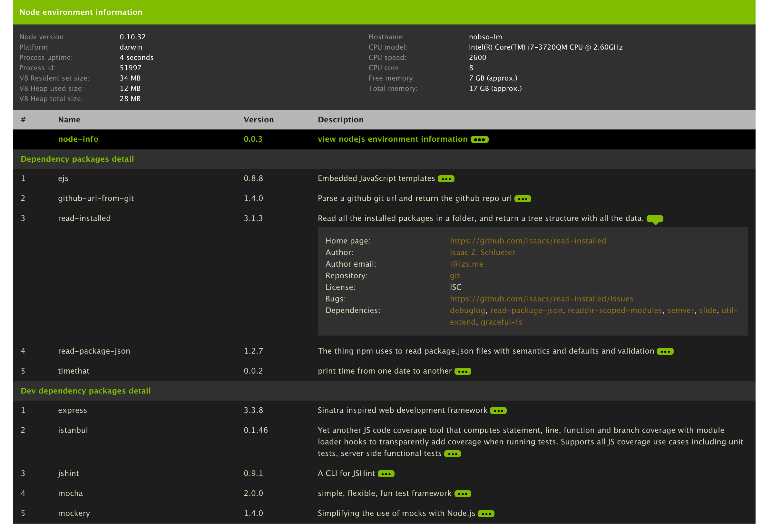Open the i@izs.me email link
Image resolution: width=762 pixels, height=532 pixels.
[466, 264]
